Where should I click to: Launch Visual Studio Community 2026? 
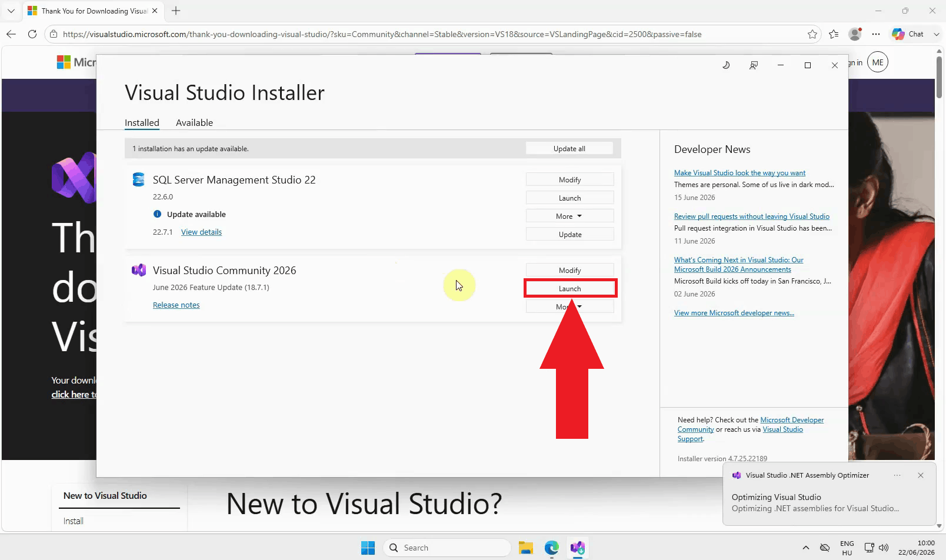pyautogui.click(x=569, y=288)
